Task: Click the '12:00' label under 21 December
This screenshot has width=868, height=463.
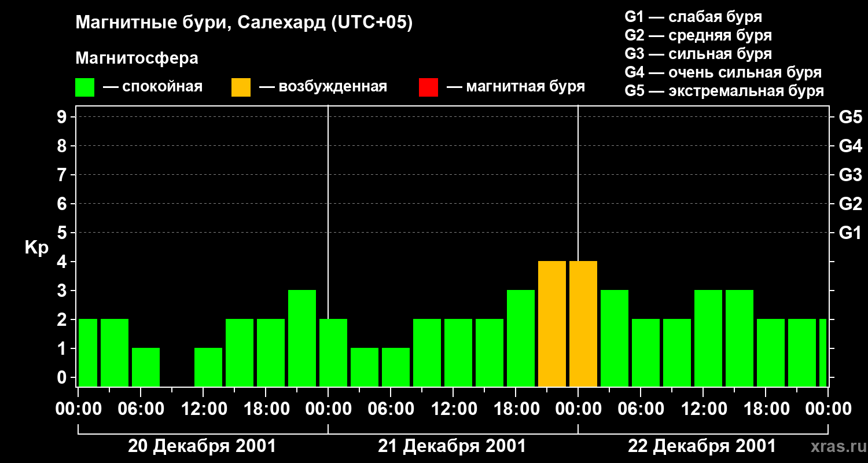Action: [453, 409]
